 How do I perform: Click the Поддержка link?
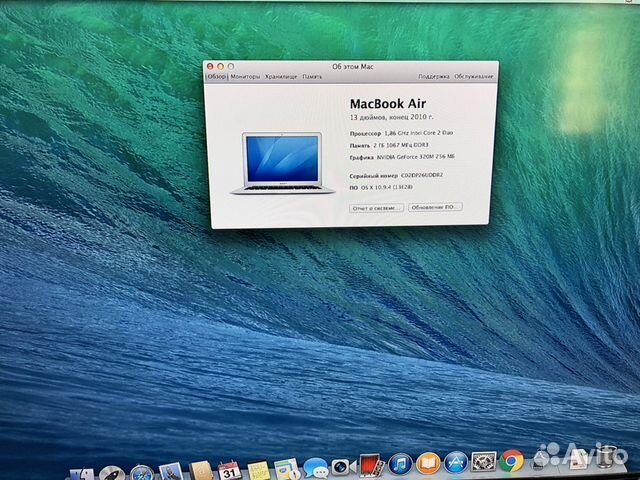[433, 76]
